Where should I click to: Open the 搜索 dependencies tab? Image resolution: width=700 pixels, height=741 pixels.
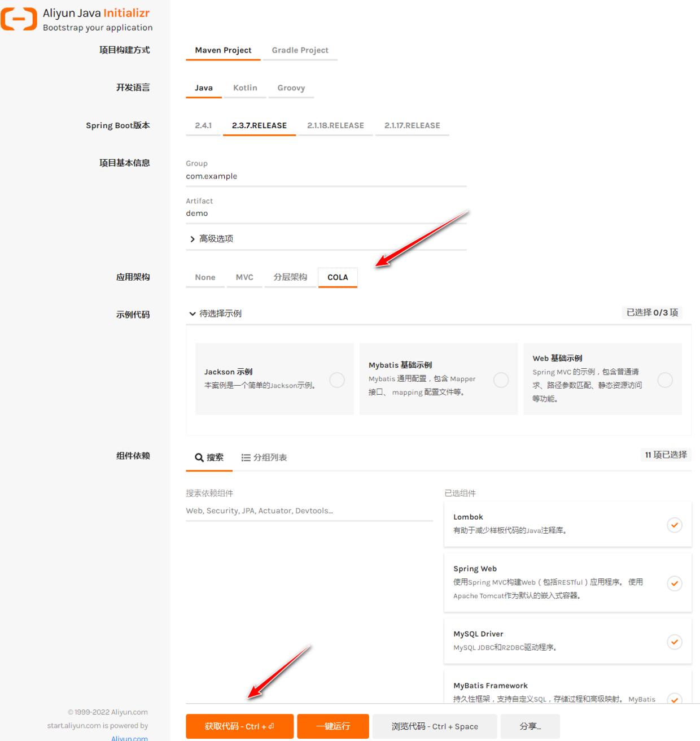(x=209, y=457)
